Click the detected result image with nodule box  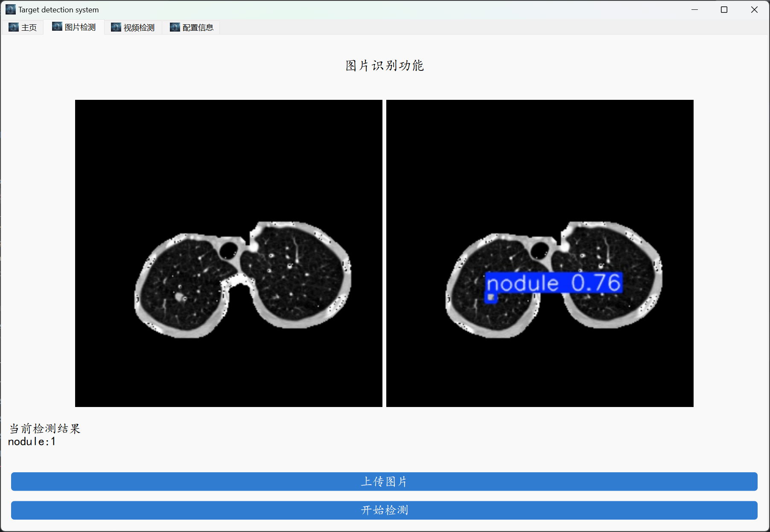pos(540,253)
